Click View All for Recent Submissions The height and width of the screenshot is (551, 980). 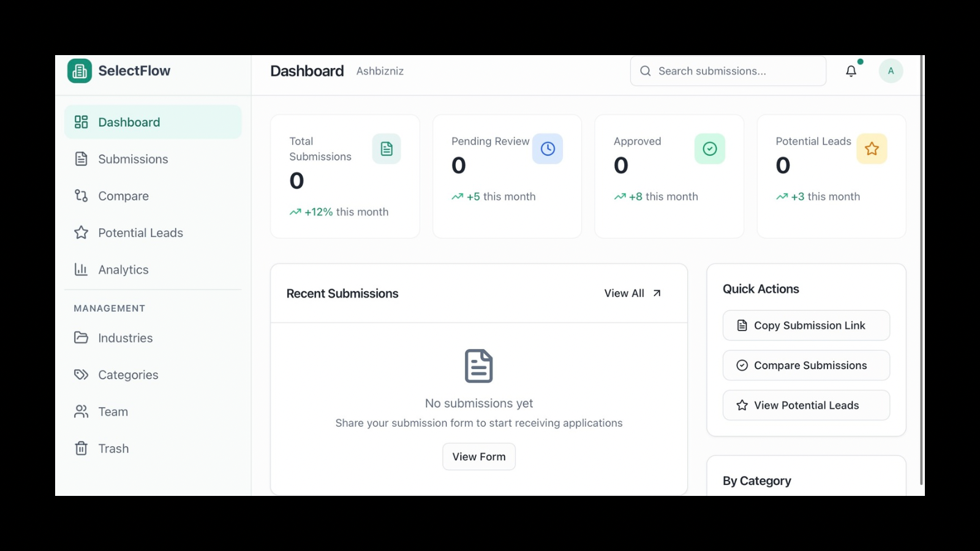pyautogui.click(x=631, y=293)
